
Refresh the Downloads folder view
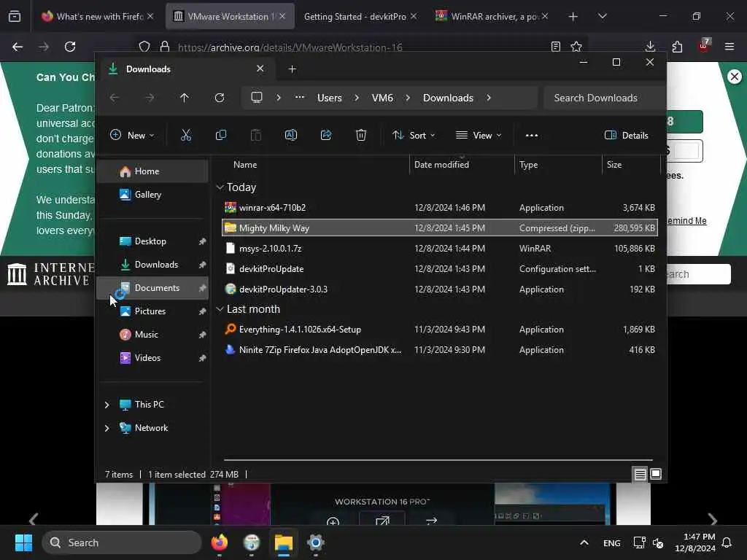point(219,98)
